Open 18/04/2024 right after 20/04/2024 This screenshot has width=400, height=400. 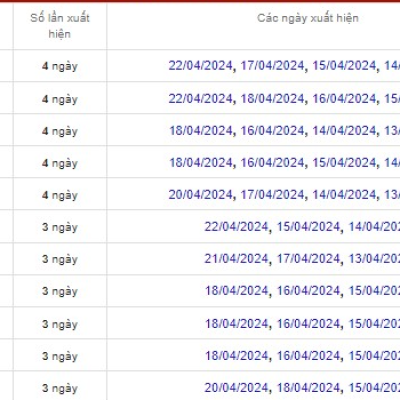tap(308, 388)
